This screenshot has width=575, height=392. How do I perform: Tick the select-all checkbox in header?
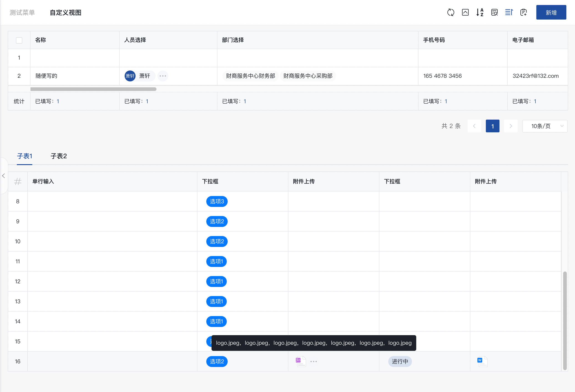tap(19, 40)
